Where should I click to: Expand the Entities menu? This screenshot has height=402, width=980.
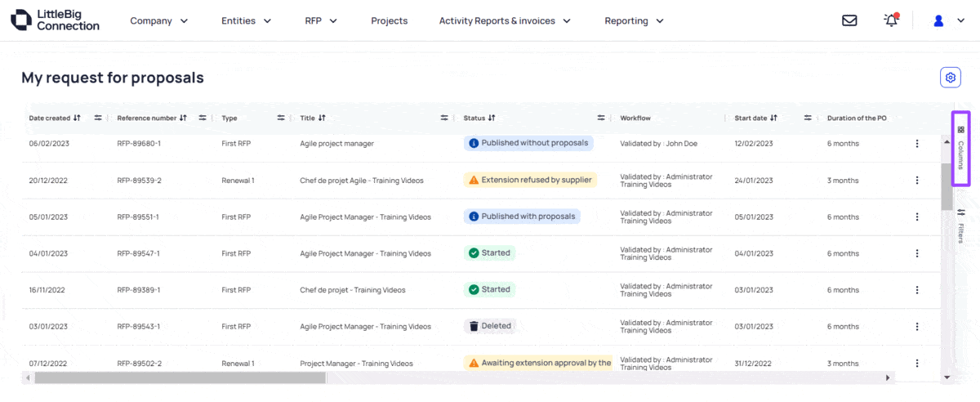(x=247, y=21)
